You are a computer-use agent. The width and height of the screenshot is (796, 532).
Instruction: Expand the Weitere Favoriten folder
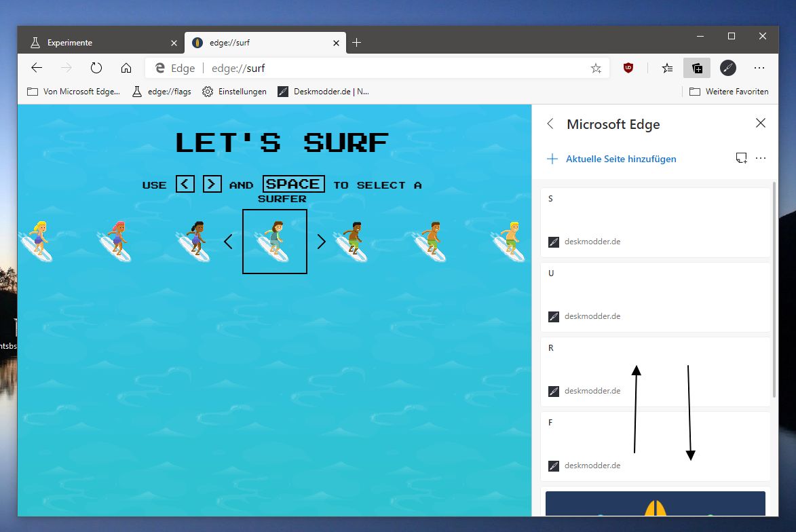(x=729, y=92)
